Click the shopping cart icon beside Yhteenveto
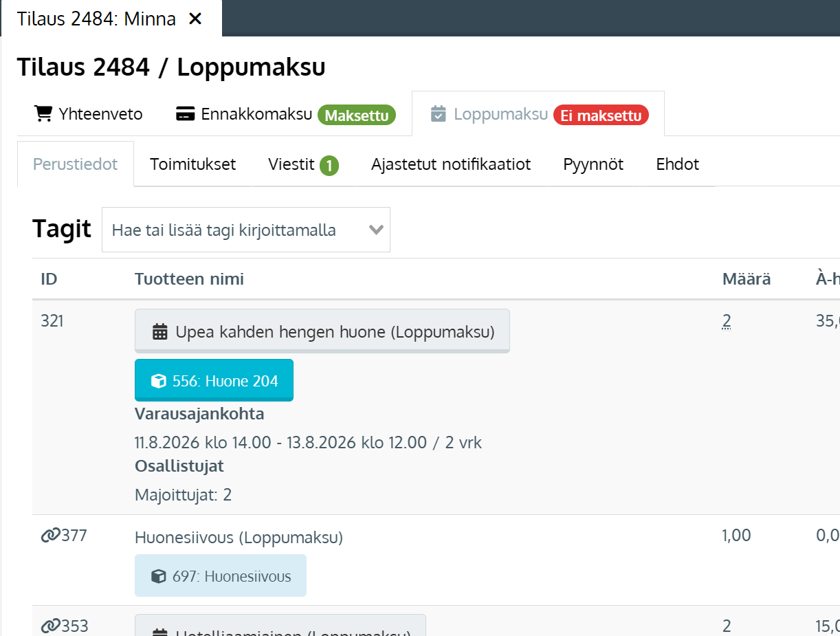This screenshot has width=840, height=636. (43, 113)
